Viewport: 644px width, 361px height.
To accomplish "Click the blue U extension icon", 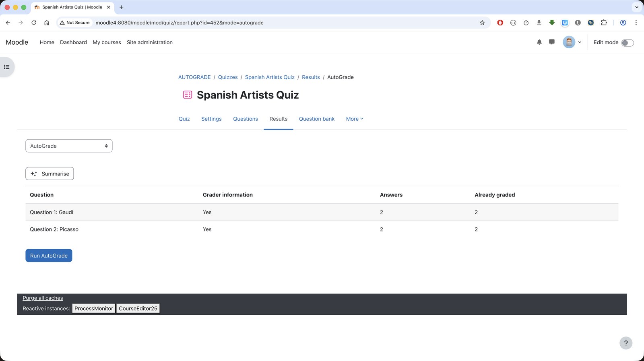I will coord(565,23).
